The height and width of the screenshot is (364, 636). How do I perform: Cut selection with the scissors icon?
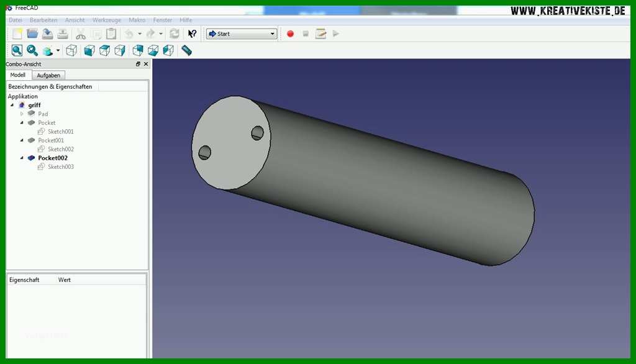pyautogui.click(x=81, y=34)
